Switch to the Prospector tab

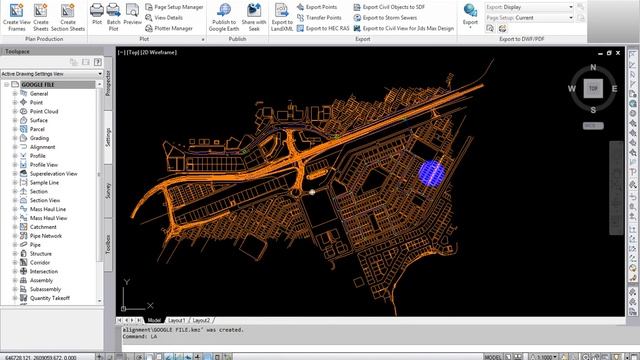click(x=108, y=82)
